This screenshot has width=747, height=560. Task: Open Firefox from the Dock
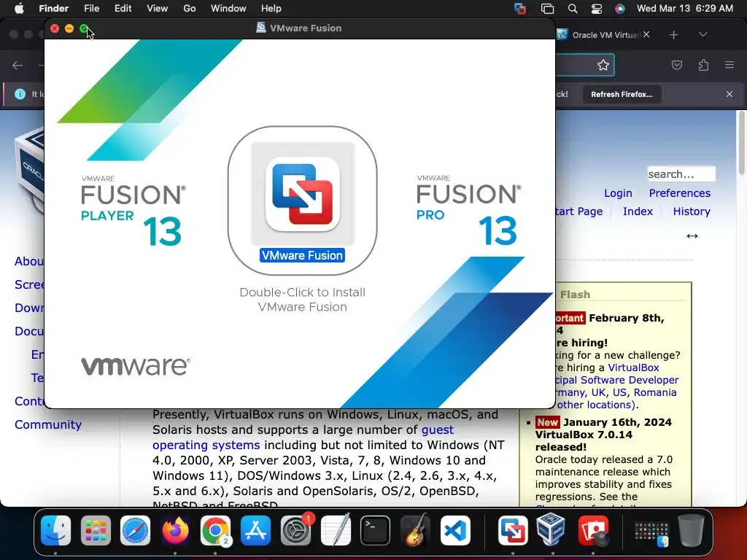tap(175, 530)
